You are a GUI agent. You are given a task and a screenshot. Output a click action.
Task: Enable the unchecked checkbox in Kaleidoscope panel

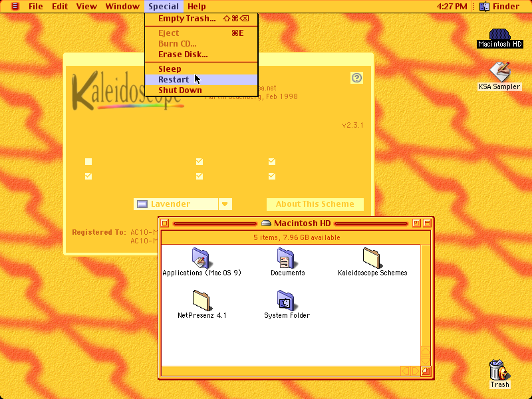pyautogui.click(x=88, y=162)
